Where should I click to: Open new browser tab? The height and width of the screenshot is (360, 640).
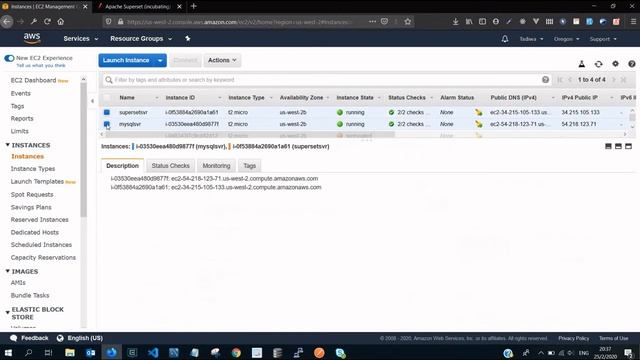pyautogui.click(x=193, y=6)
